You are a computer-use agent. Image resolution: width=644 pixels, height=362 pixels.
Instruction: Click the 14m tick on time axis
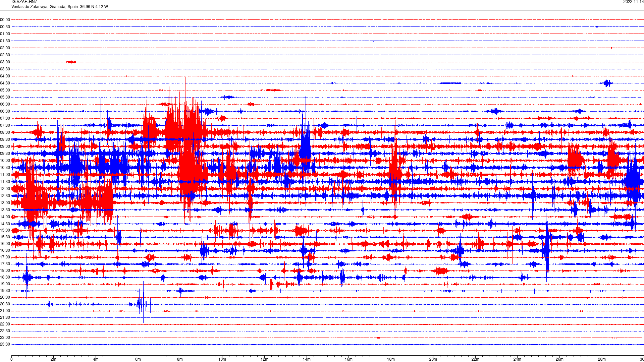click(307, 359)
